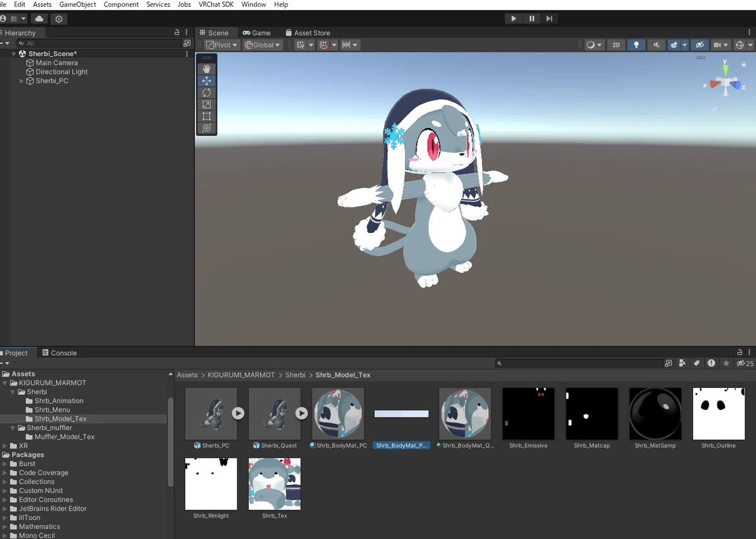Select the Move tool in scene toolbar
The width and height of the screenshot is (756, 539).
tap(207, 81)
